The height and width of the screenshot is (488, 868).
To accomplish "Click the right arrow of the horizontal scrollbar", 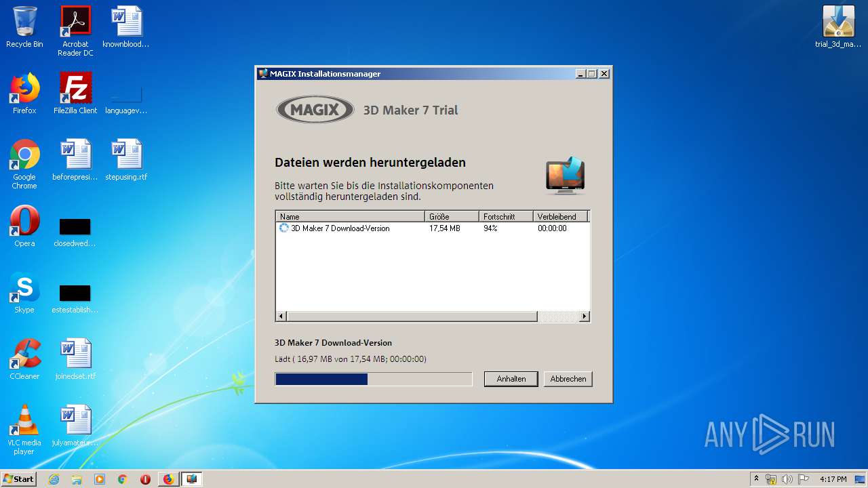I will (585, 317).
